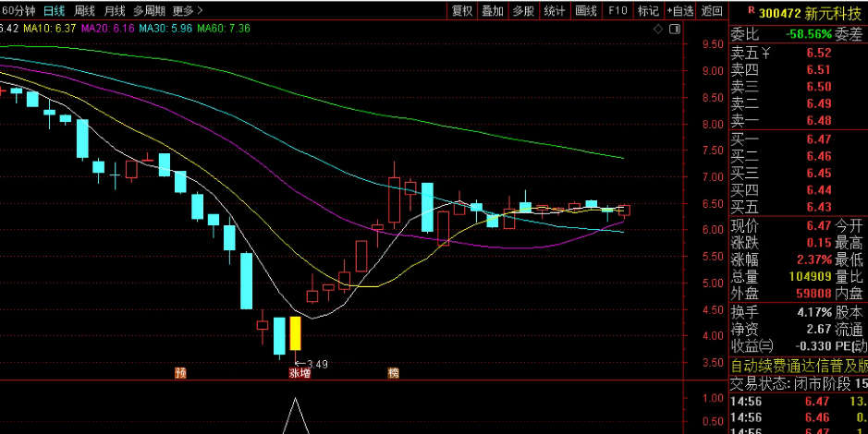Viewport: 868px width, 434px height.
Task: Click the 涨跌 0.15 value
Action: point(819,243)
